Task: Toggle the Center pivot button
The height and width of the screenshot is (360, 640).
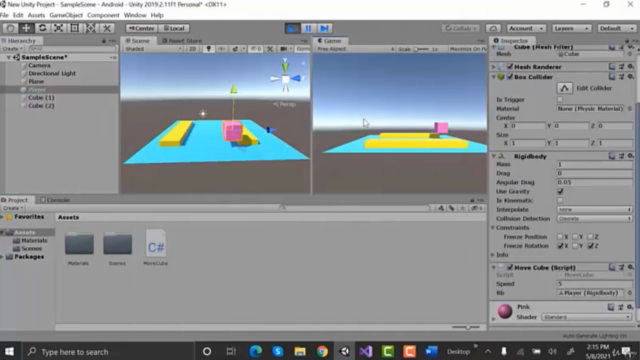Action: (141, 28)
